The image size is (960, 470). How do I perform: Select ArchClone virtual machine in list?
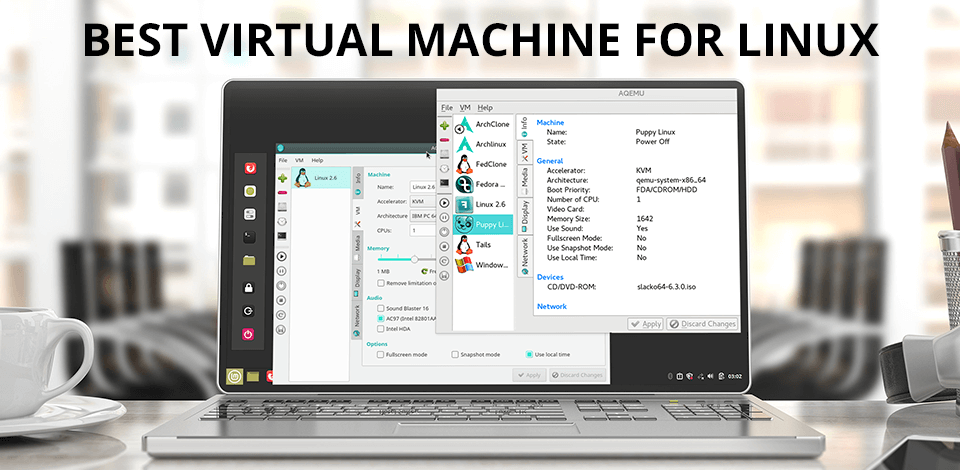tap(483, 125)
